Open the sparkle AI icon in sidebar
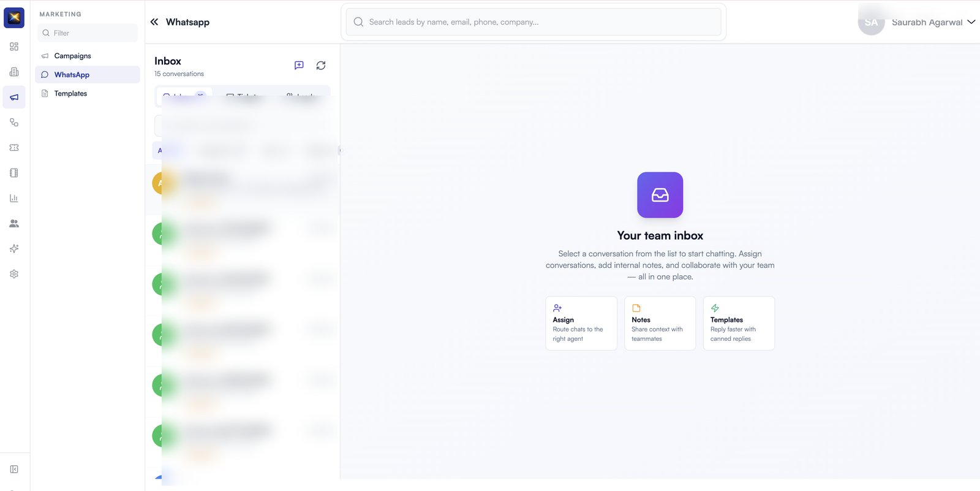 click(14, 249)
